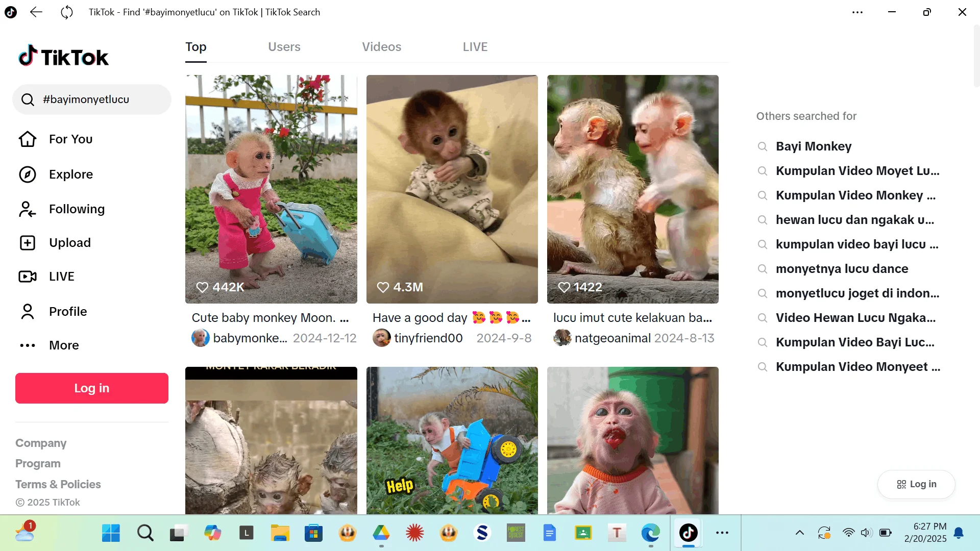This screenshot has height=551, width=980.
Task: Open the monkey with red lips video
Action: coord(633,440)
